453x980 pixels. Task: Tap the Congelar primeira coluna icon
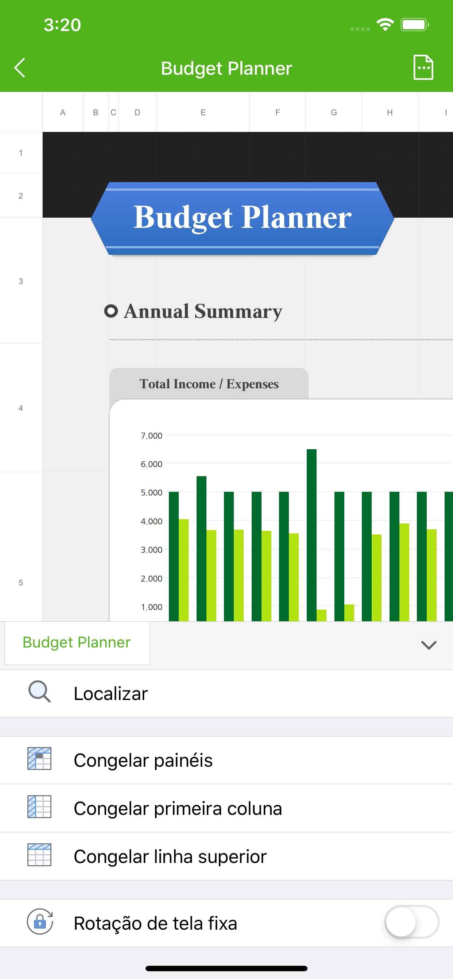click(x=39, y=806)
